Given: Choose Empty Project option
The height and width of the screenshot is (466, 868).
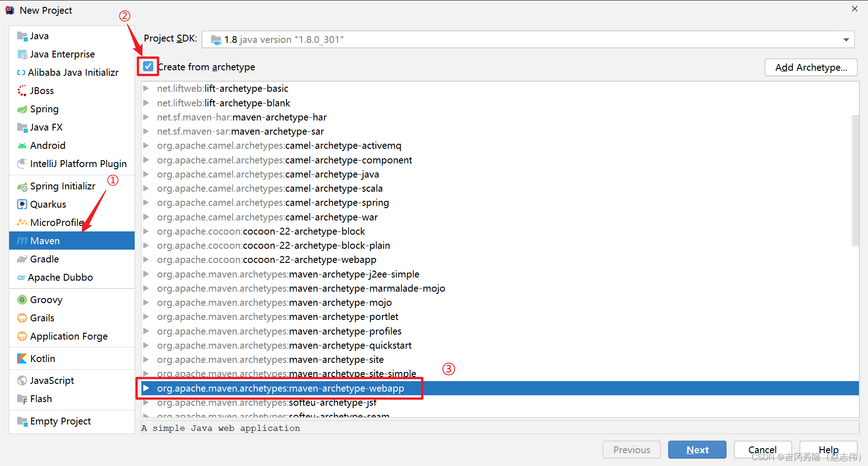Looking at the screenshot, I should click(x=72, y=421).
